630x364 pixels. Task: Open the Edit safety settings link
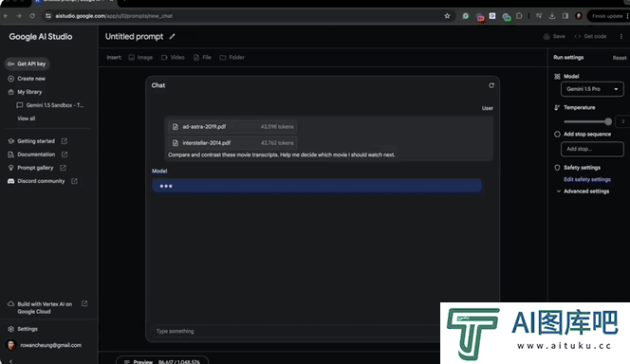pyautogui.click(x=587, y=179)
